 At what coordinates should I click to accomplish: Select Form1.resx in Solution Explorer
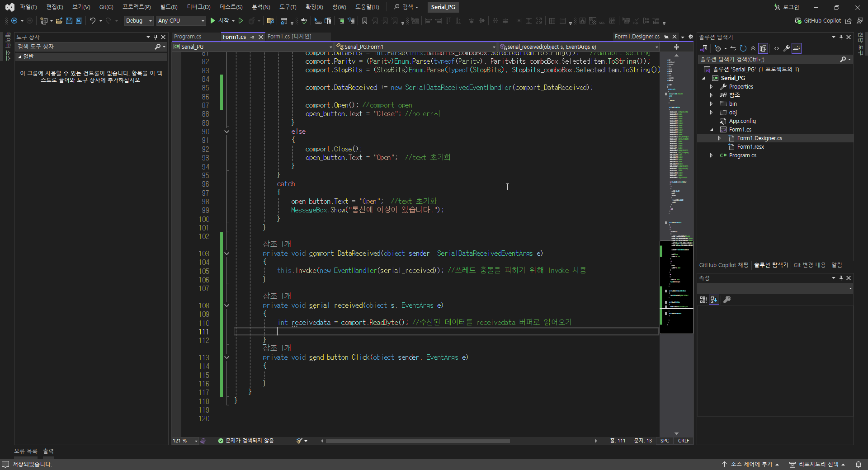pyautogui.click(x=750, y=147)
